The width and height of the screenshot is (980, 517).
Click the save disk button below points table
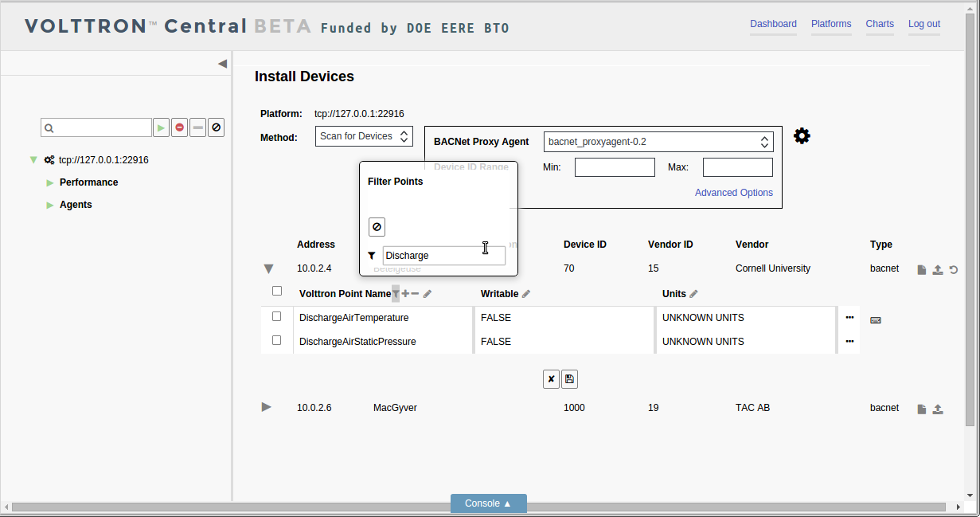point(569,379)
